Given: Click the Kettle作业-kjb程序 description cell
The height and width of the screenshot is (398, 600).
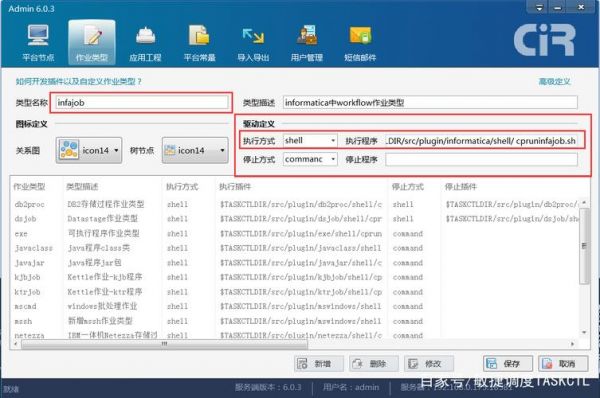Looking at the screenshot, I should point(105,277).
